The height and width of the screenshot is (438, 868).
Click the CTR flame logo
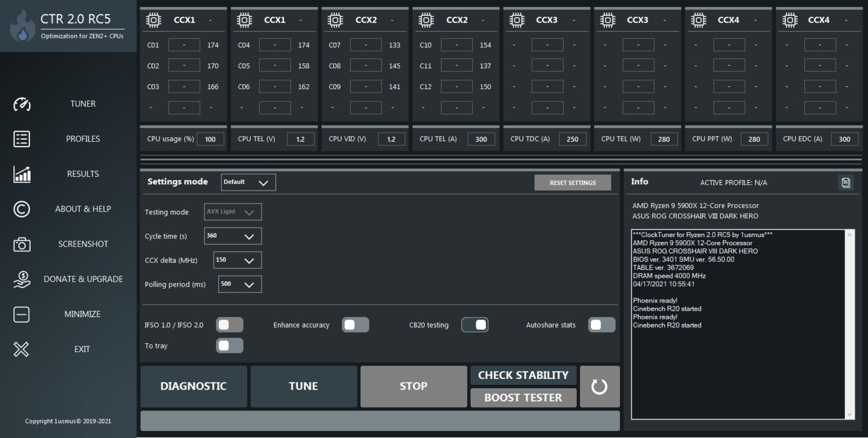tap(22, 26)
